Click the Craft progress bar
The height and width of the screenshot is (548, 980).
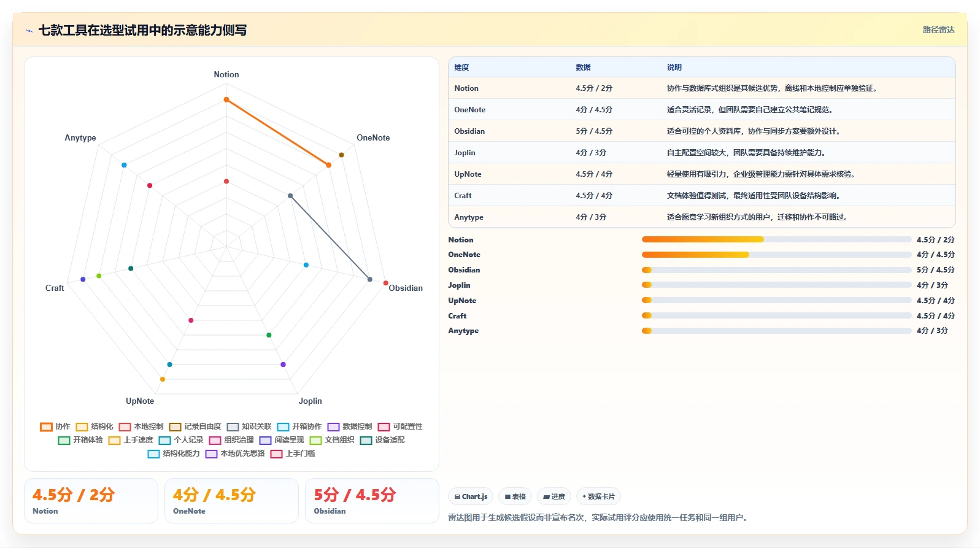click(x=776, y=315)
